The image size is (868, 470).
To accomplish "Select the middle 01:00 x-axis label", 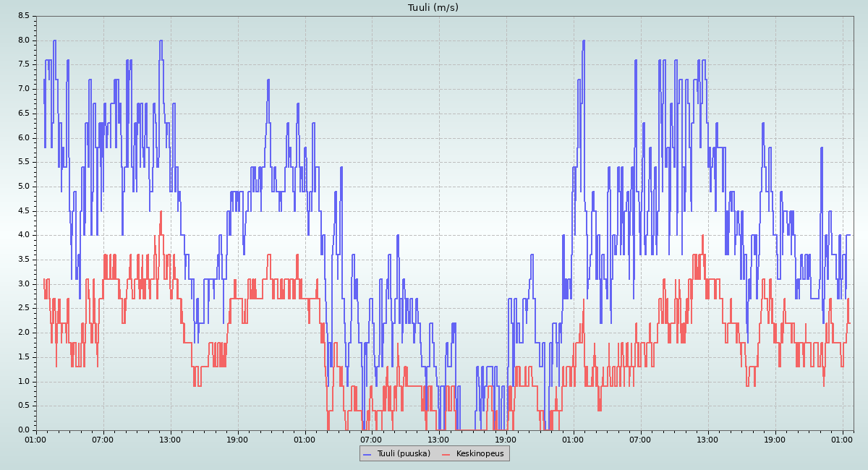I will [305, 439].
